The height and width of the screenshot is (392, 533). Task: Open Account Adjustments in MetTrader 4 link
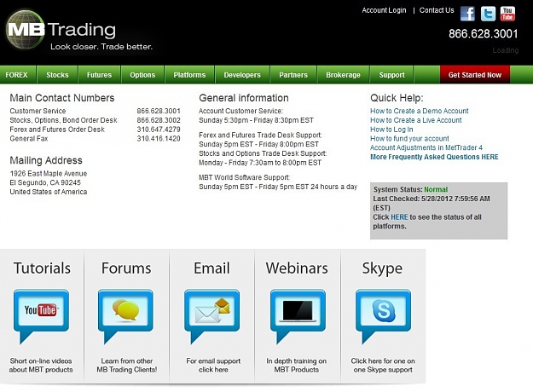tap(426, 147)
